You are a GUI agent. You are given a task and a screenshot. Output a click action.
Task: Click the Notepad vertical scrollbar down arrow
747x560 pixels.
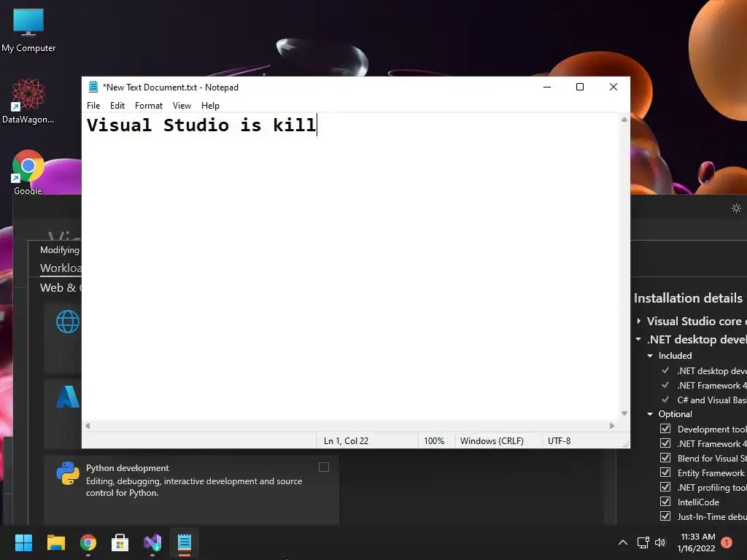pos(624,413)
